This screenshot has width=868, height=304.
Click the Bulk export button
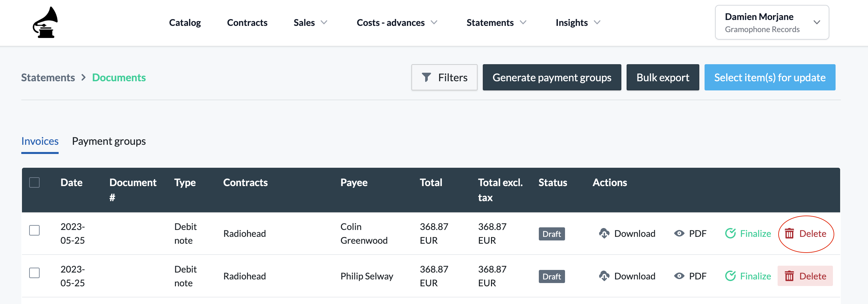point(662,78)
